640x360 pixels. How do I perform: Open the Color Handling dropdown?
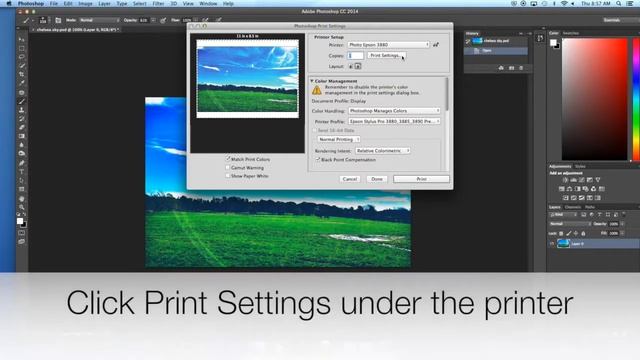(394, 111)
